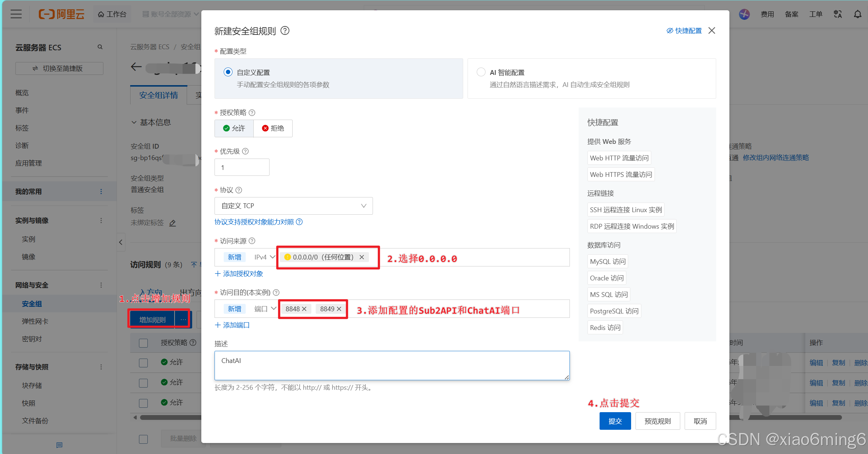Go to 安全组 in the sidebar

(x=32, y=304)
